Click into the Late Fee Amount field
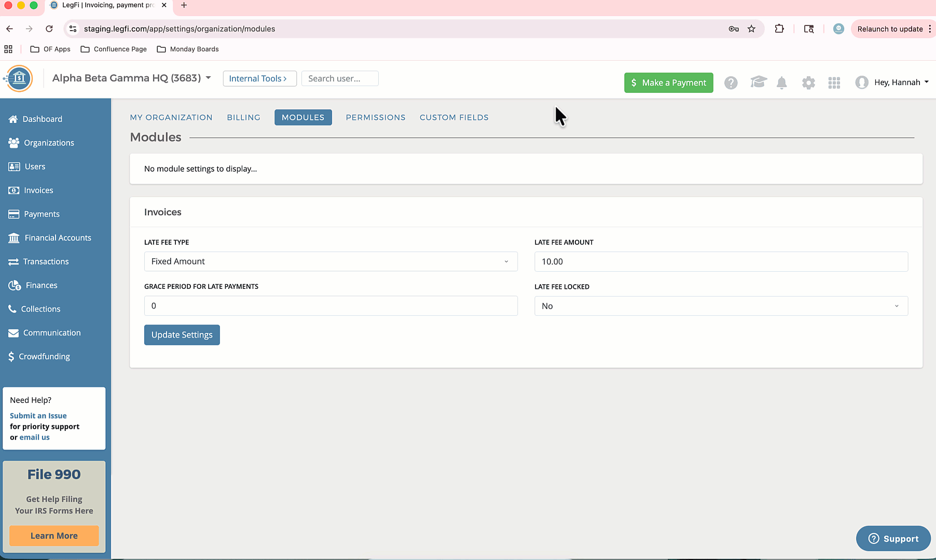This screenshot has width=936, height=560. coord(721,262)
